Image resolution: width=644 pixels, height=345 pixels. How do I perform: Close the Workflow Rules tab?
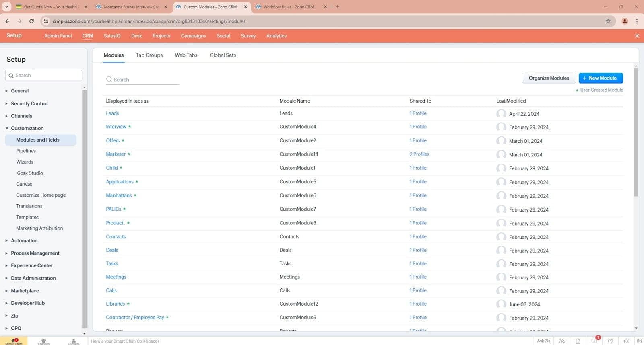[325, 7]
